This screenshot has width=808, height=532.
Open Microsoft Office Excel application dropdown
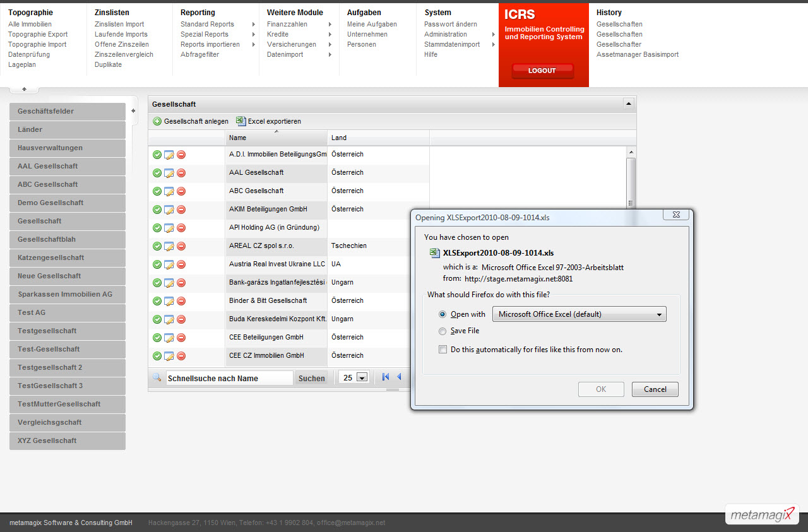point(579,314)
